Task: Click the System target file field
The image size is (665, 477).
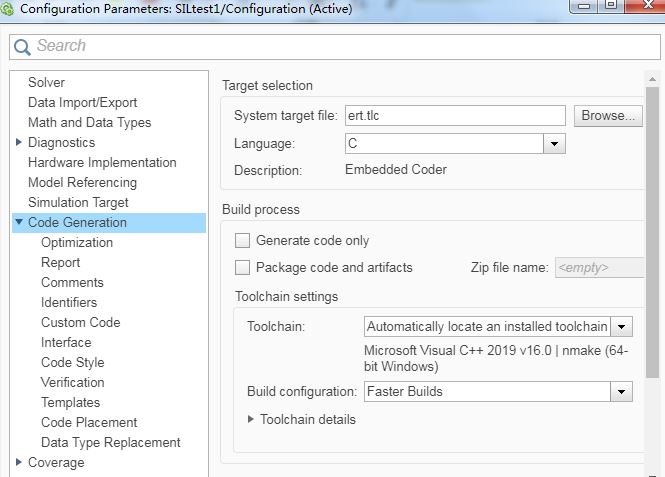Action: [455, 116]
